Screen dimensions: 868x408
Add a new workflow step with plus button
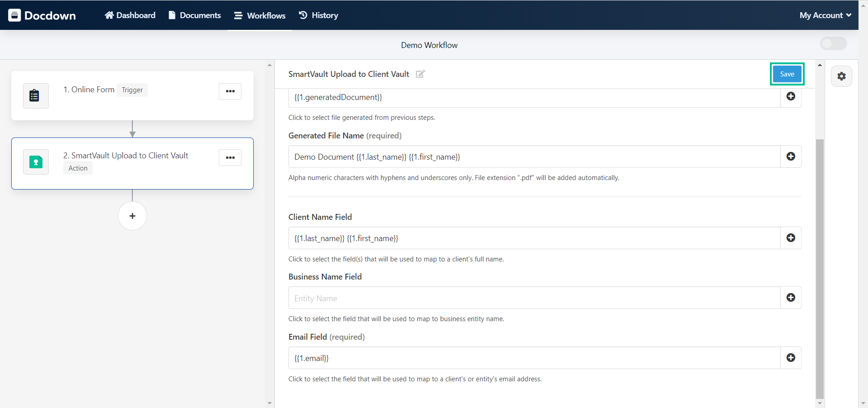pyautogui.click(x=132, y=216)
